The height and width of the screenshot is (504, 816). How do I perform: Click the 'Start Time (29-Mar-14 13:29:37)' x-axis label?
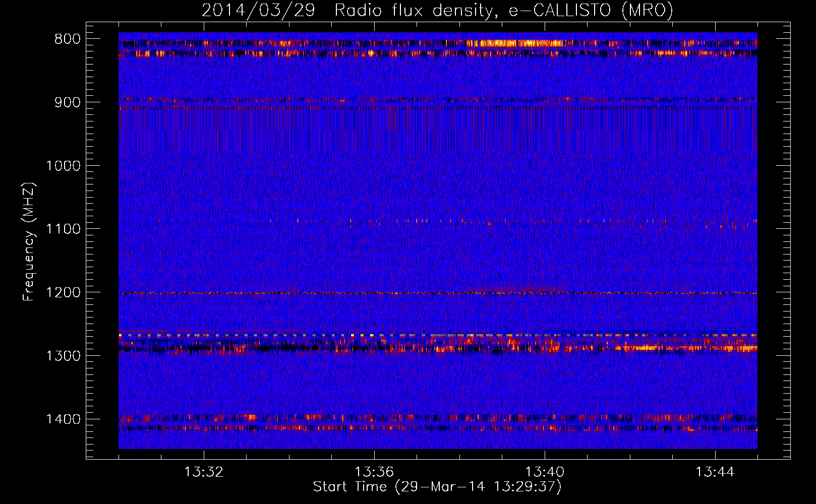(x=437, y=487)
